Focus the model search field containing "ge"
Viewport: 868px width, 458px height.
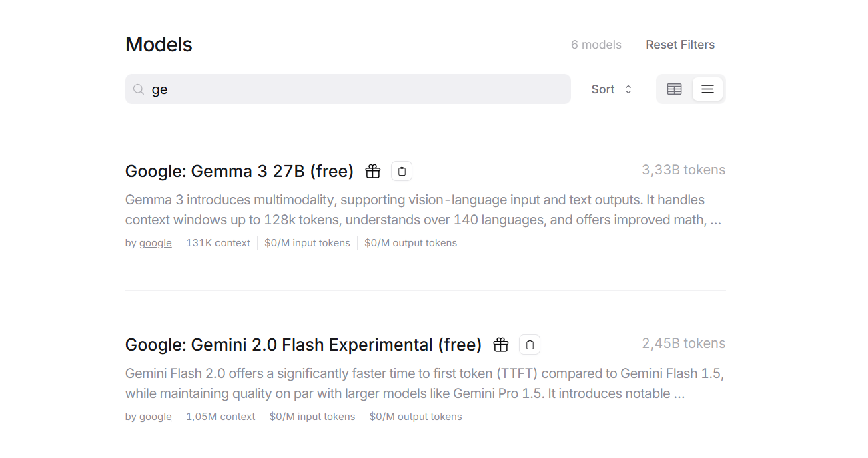(x=354, y=89)
